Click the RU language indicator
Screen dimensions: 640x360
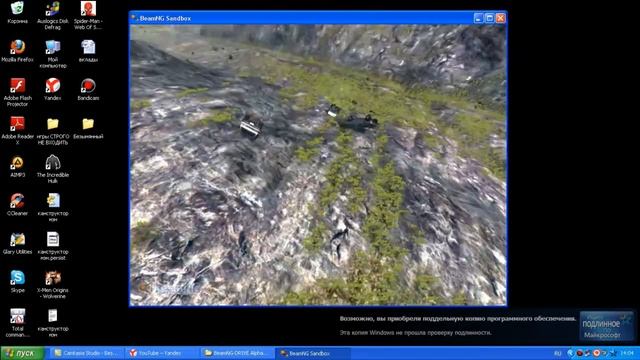point(558,353)
